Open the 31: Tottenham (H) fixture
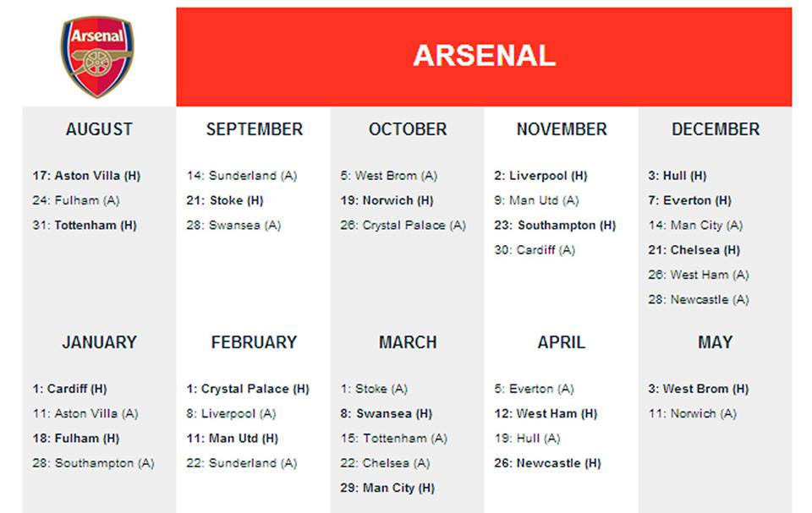Viewport: 812px width, 513px height. (85, 225)
